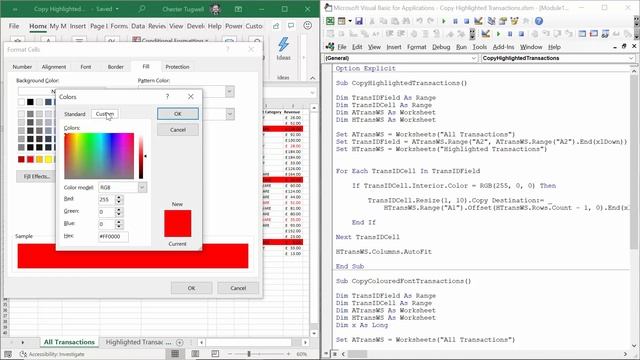640x360 pixels.
Task: Click Cancel in the Format Cells dialog
Action: tap(238, 288)
